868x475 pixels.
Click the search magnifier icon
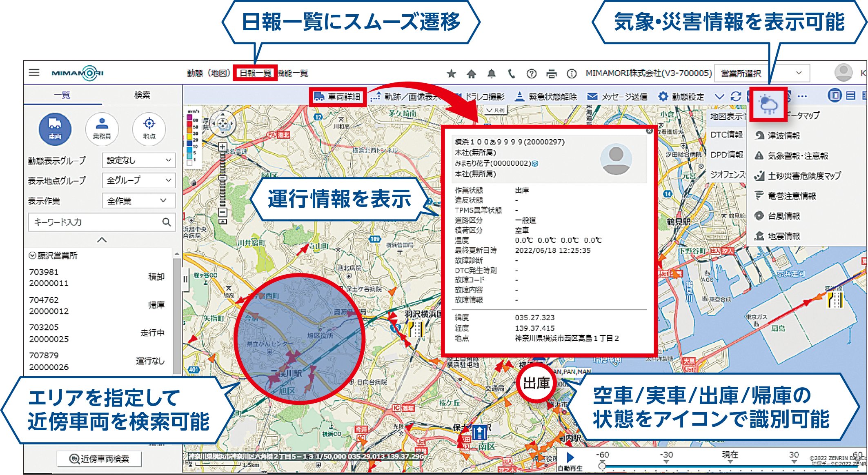[x=167, y=222]
